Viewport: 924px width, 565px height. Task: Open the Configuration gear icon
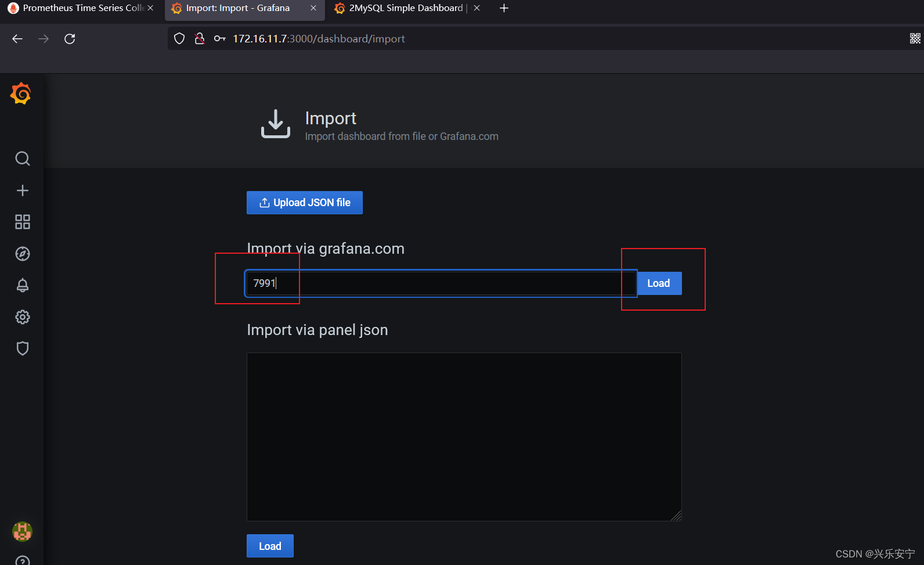(22, 317)
